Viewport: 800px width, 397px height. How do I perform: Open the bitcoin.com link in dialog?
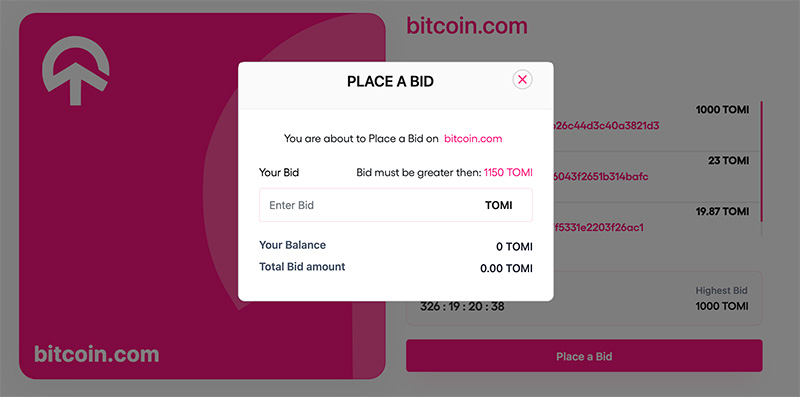pos(473,139)
